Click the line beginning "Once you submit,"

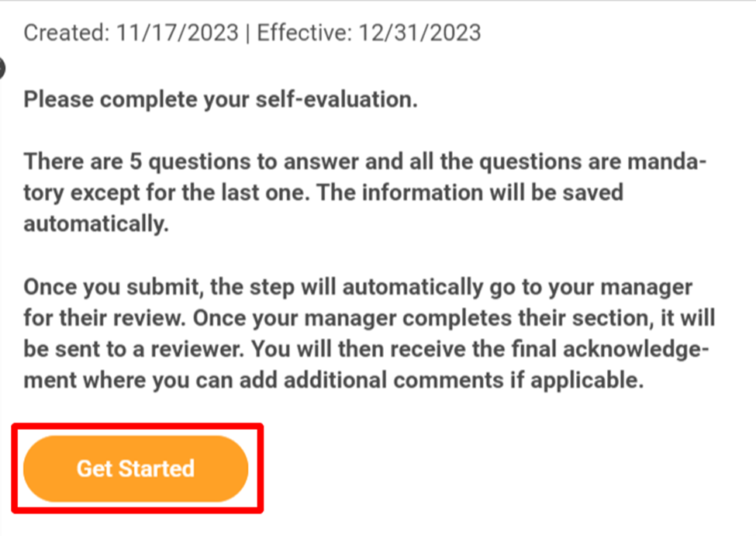(x=358, y=287)
